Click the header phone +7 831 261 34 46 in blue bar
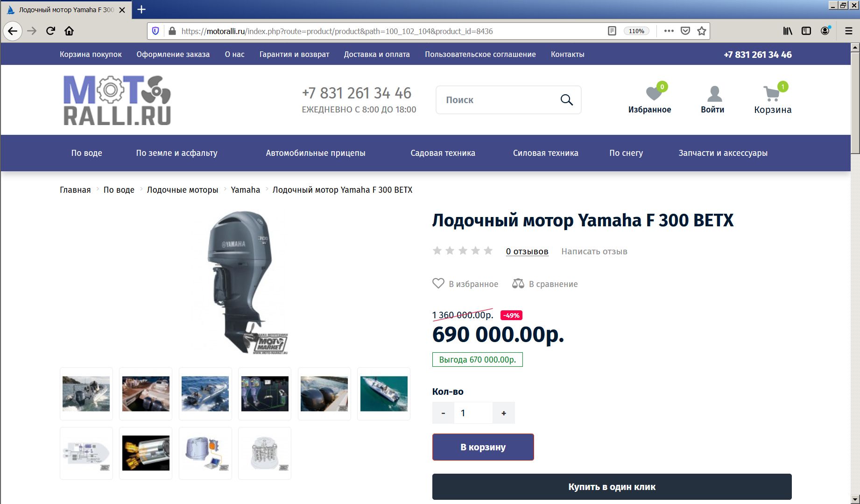Viewport: 860px width, 504px height. [x=758, y=55]
